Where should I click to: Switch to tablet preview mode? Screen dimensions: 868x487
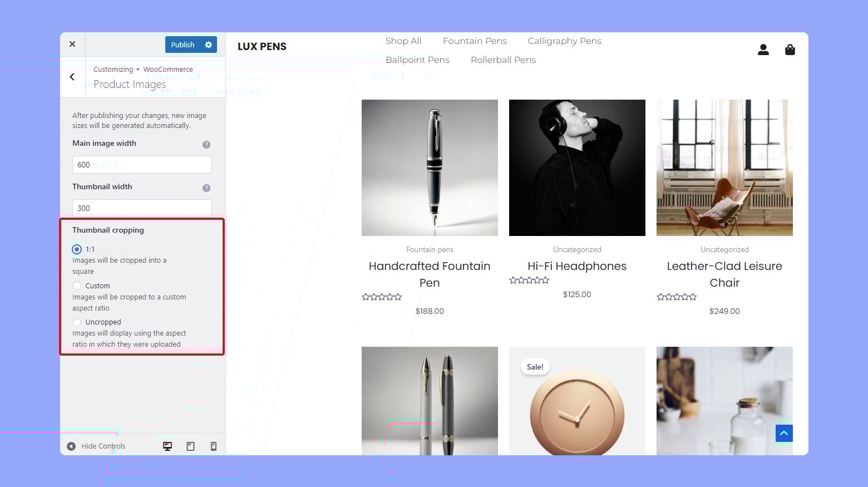pos(190,446)
